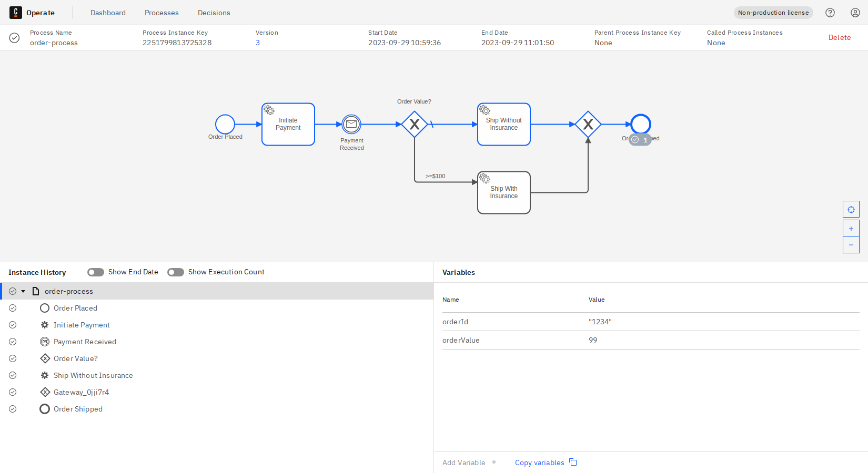Click the Copy variables icon
This screenshot has height=473, width=868.
(573, 462)
